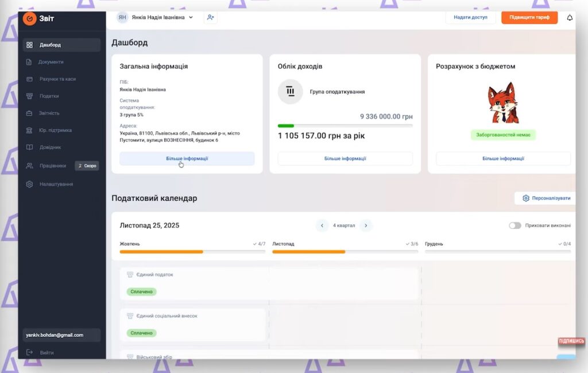The image size is (588, 373).
Task: Click Надати доступ in the top bar
Action: pyautogui.click(x=470, y=18)
